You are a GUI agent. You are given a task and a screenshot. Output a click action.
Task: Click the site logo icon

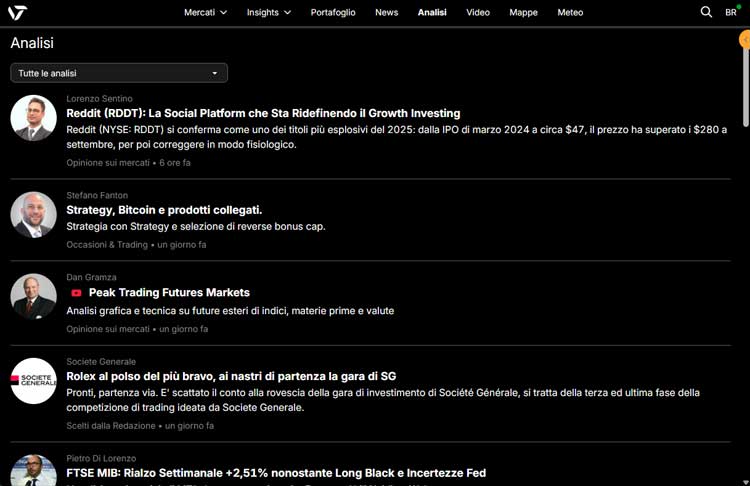[x=17, y=12]
